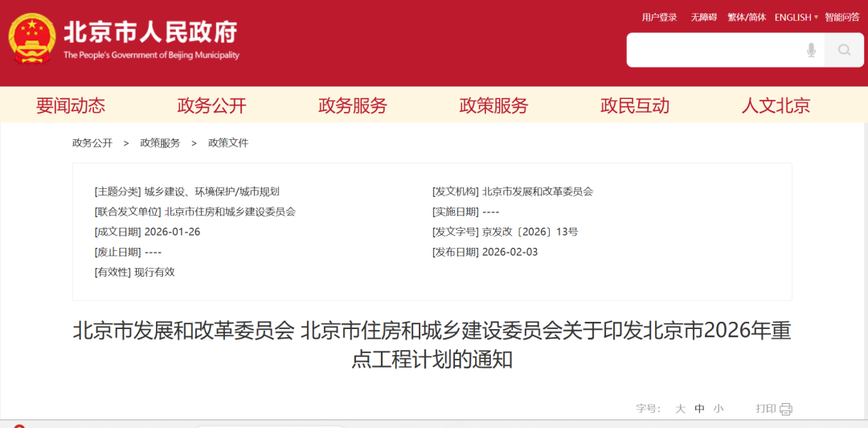868x428 pixels.
Task: Open the 智能问答 link
Action: [x=842, y=18]
